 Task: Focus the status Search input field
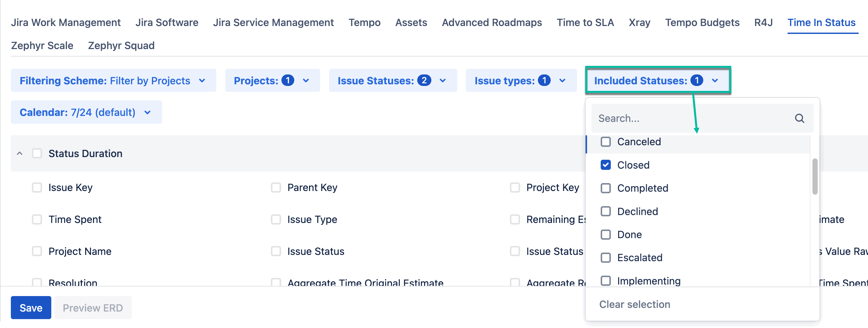691,119
